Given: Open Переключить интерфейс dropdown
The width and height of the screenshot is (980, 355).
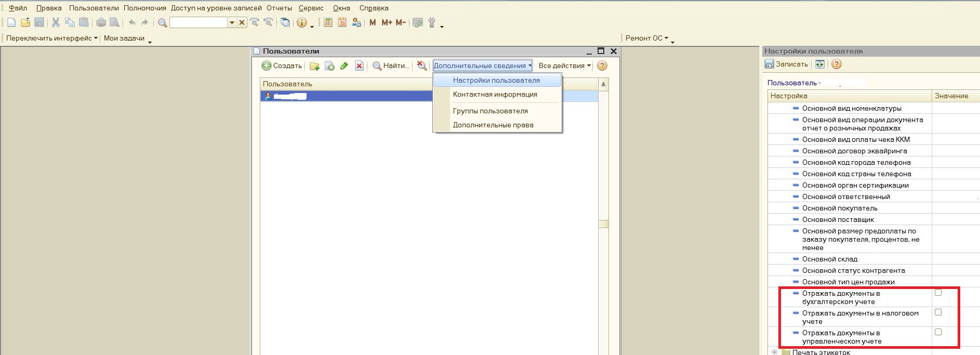Looking at the screenshot, I should (51, 38).
